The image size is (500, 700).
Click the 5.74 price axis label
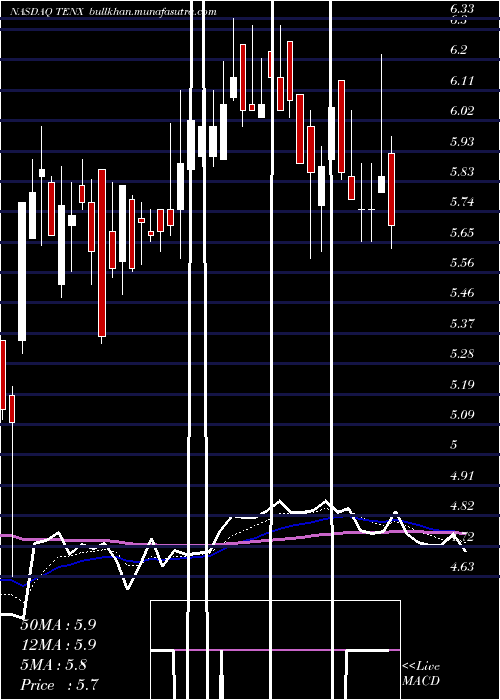(462, 202)
